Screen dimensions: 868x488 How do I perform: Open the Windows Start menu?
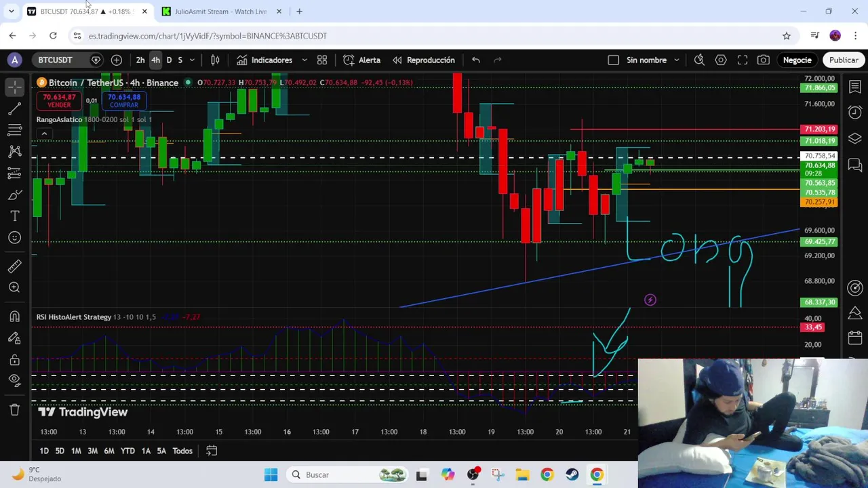pos(271,475)
